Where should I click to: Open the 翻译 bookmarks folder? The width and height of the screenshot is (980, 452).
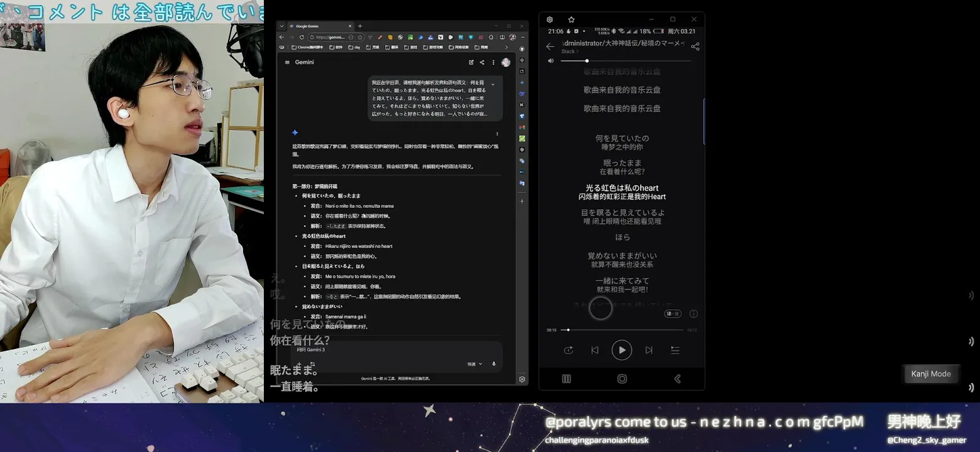point(391,47)
